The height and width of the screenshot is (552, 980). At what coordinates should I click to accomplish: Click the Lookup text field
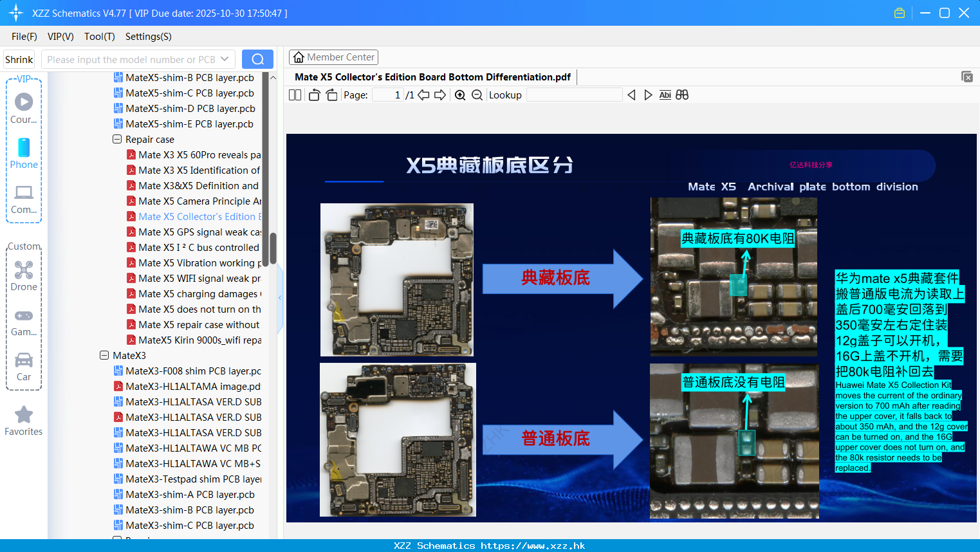point(574,95)
